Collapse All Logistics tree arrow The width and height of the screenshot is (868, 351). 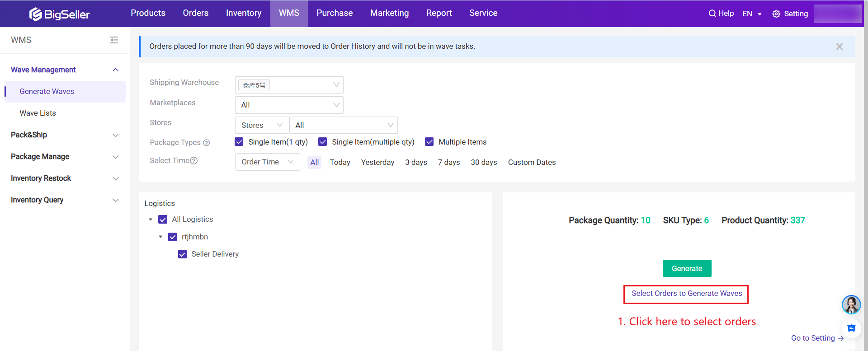[x=151, y=220]
